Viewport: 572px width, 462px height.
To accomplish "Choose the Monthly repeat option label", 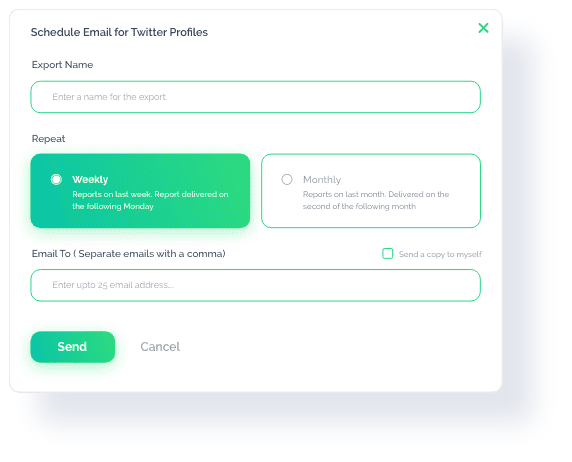I will coord(322,180).
